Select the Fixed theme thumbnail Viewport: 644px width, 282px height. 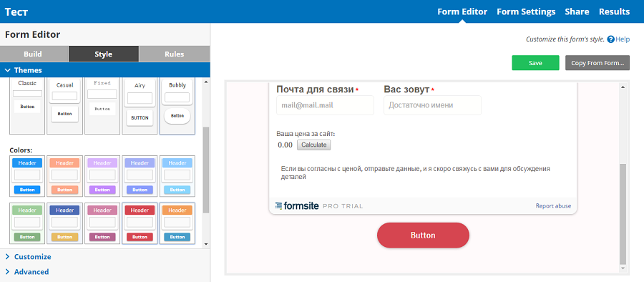[x=102, y=106]
